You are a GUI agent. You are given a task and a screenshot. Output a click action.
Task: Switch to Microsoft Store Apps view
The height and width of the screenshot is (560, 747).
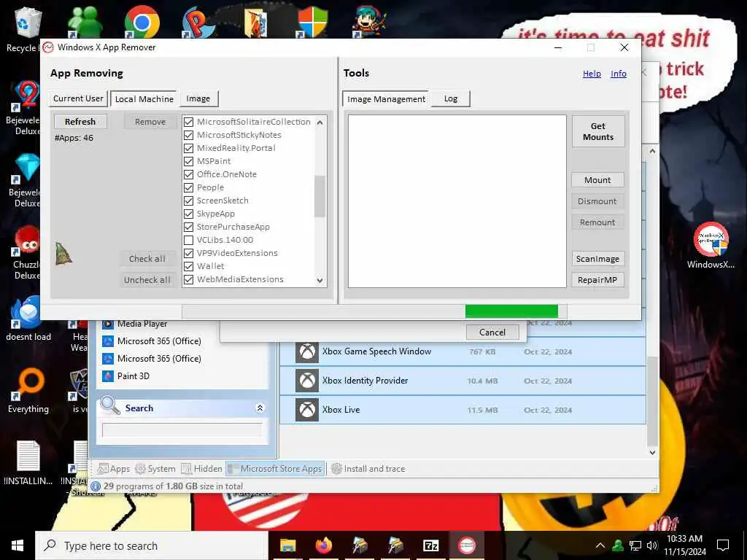[x=276, y=469]
